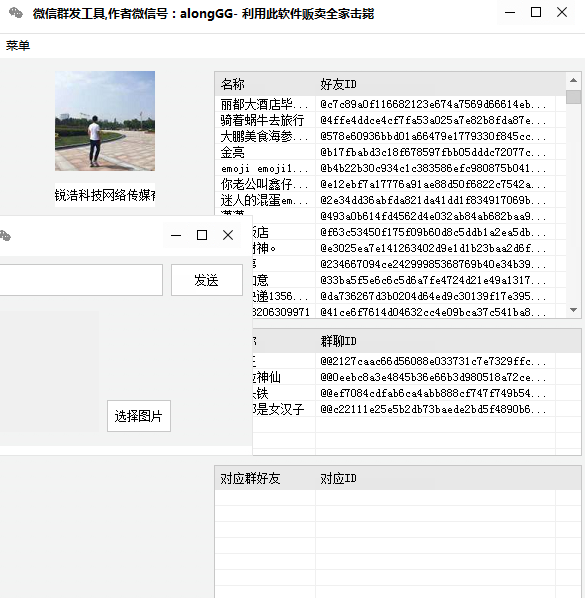Close the small send window
This screenshot has height=598, width=585.
pyautogui.click(x=228, y=235)
